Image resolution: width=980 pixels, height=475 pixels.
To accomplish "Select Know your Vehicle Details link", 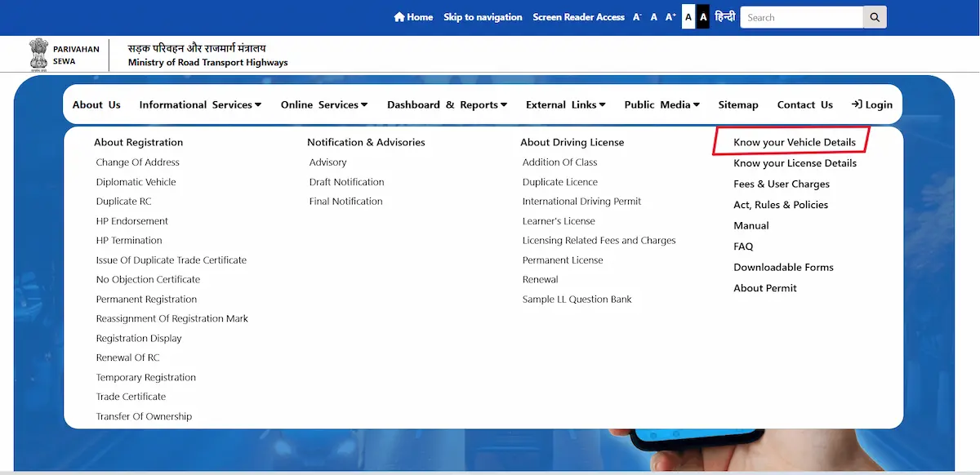I will tap(794, 142).
